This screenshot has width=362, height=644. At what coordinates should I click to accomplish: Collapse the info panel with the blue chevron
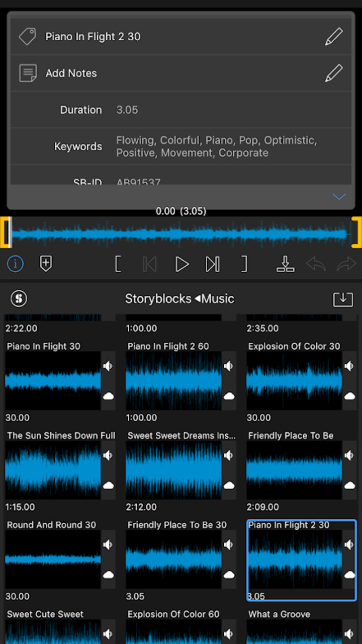click(339, 197)
